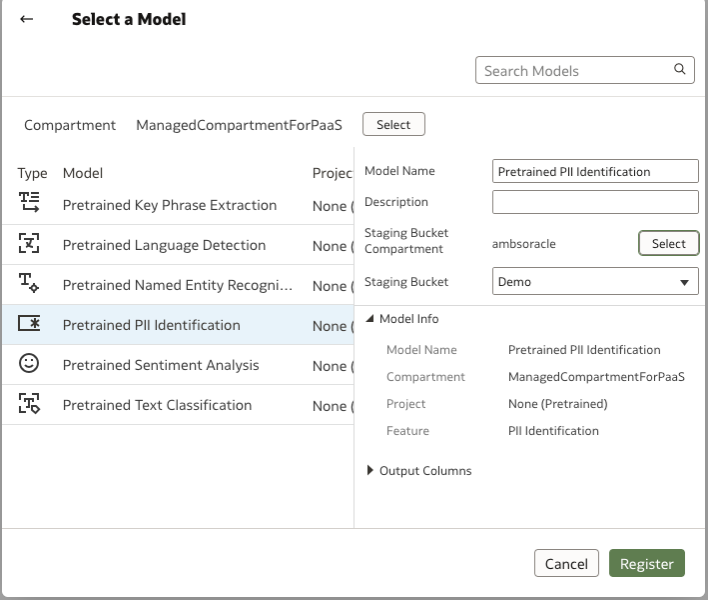Screen dimensions: 708x600
Task: Select Pretrained Text Classification model row
Action: click(157, 405)
